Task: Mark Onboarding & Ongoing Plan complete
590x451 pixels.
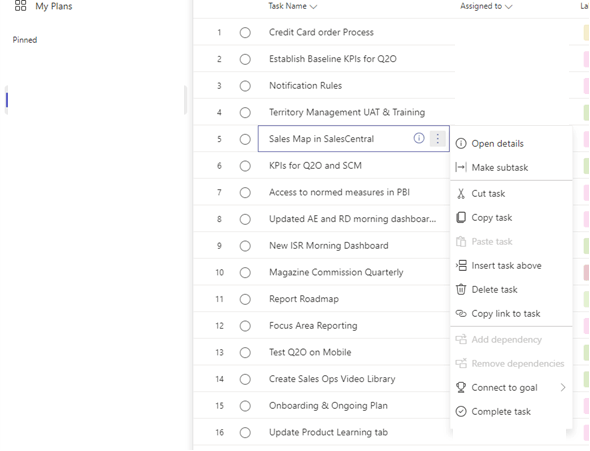Action: (245, 406)
